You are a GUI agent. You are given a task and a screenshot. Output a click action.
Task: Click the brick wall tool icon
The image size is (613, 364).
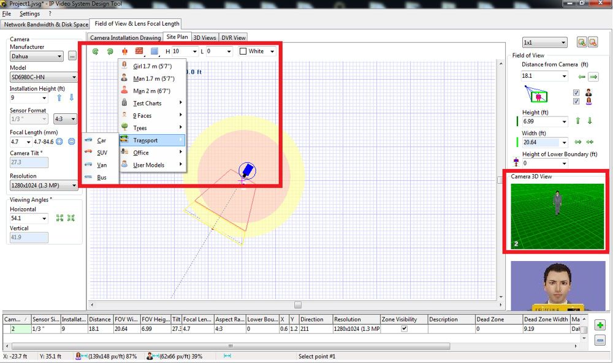(139, 51)
